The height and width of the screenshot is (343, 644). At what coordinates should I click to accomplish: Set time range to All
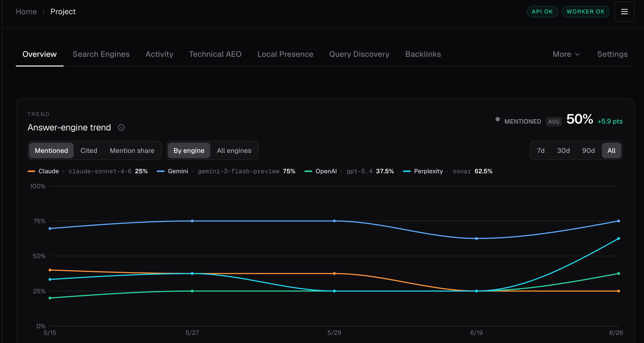(611, 151)
